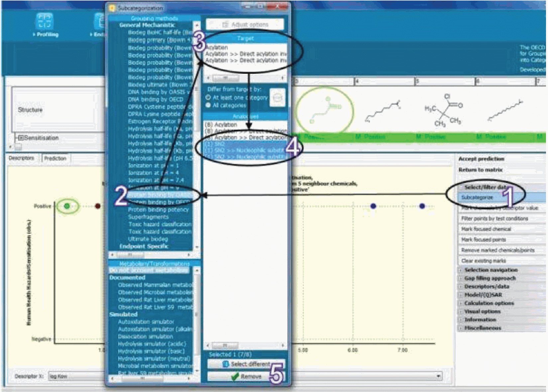
Task: Select the 'All categories' radio option
Action: 208,105
